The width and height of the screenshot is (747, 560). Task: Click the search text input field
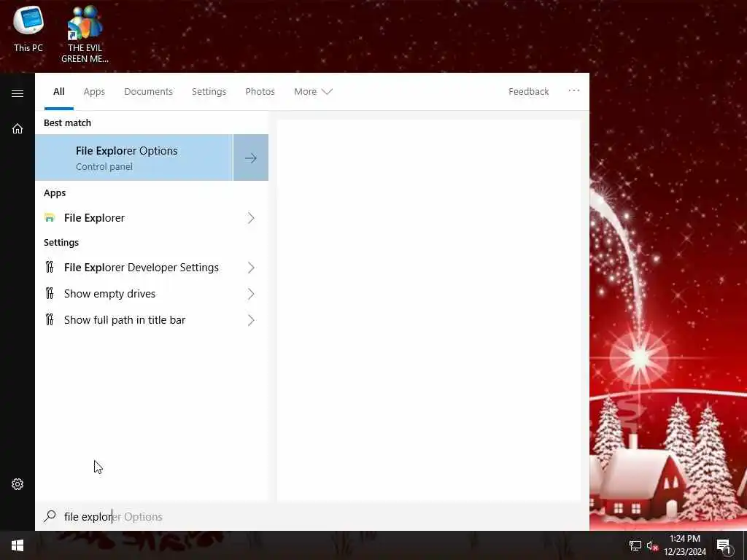pos(312,516)
